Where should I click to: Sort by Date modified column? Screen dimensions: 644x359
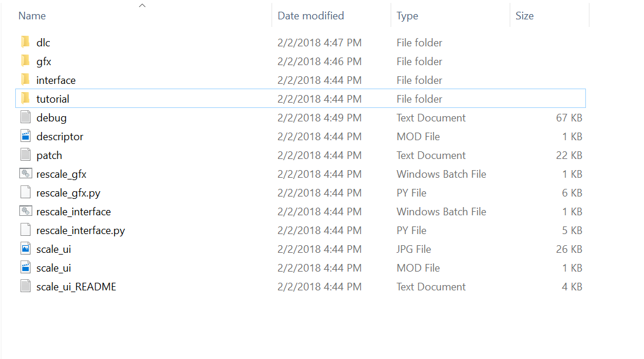(311, 16)
